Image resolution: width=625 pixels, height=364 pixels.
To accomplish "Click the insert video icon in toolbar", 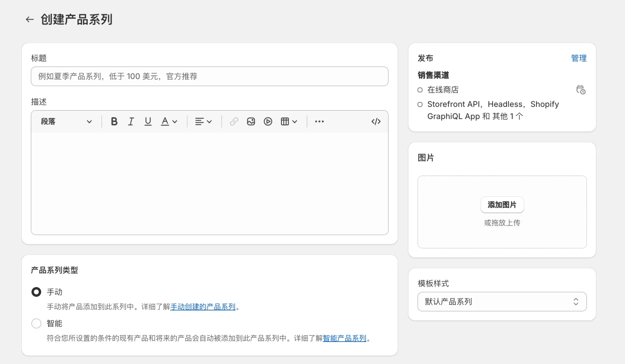I will coord(268,122).
